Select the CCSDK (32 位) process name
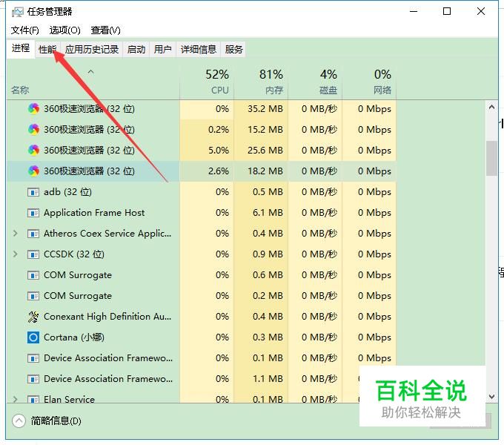The width and height of the screenshot is (504, 445). pos(74,254)
